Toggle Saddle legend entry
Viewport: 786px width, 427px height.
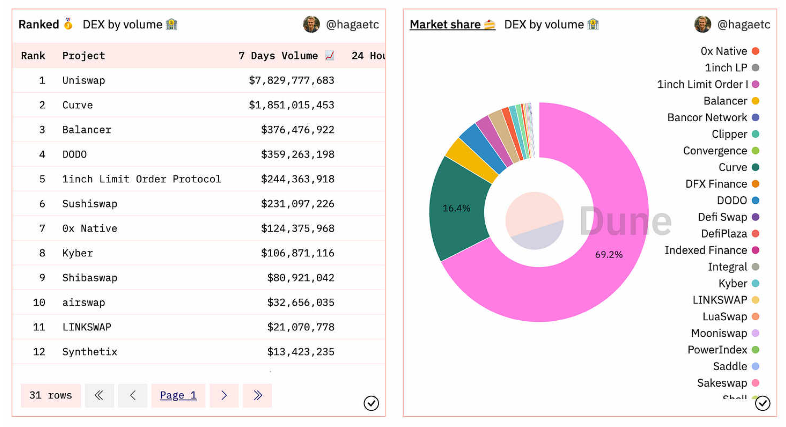coord(736,366)
